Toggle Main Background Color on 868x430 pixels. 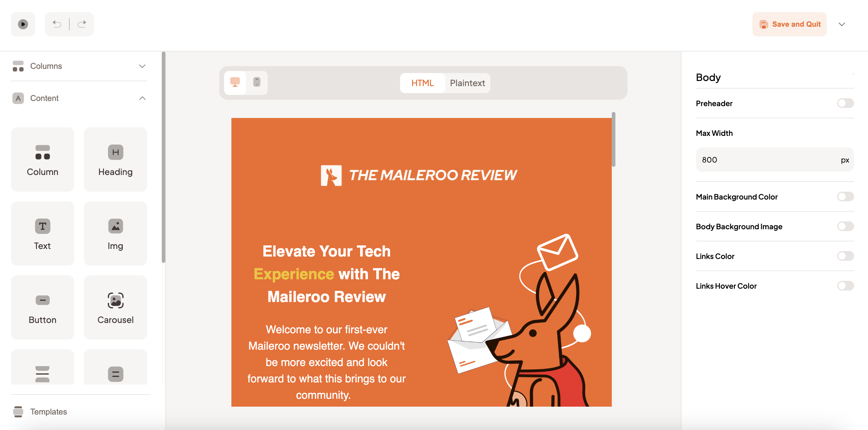click(x=845, y=197)
